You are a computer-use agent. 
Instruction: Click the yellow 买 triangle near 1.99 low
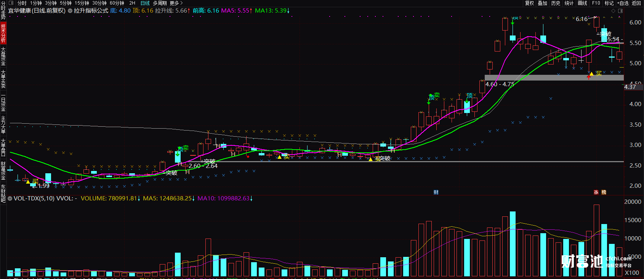click(28, 182)
